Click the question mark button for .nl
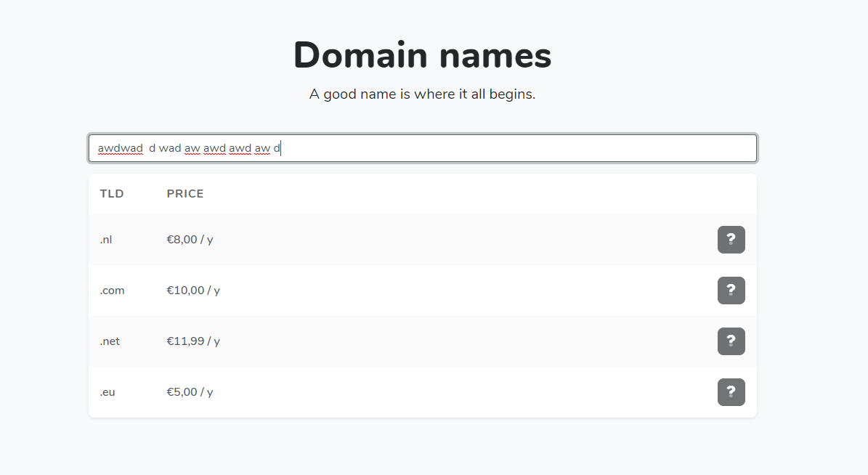This screenshot has width=868, height=475. (x=731, y=240)
